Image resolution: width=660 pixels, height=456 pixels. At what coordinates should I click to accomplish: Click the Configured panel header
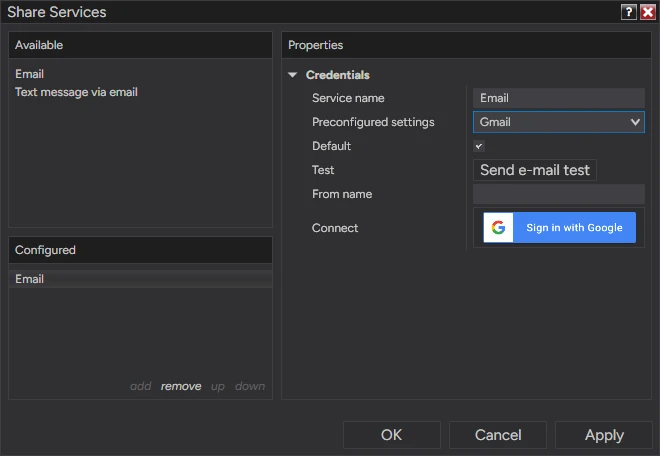coord(140,250)
